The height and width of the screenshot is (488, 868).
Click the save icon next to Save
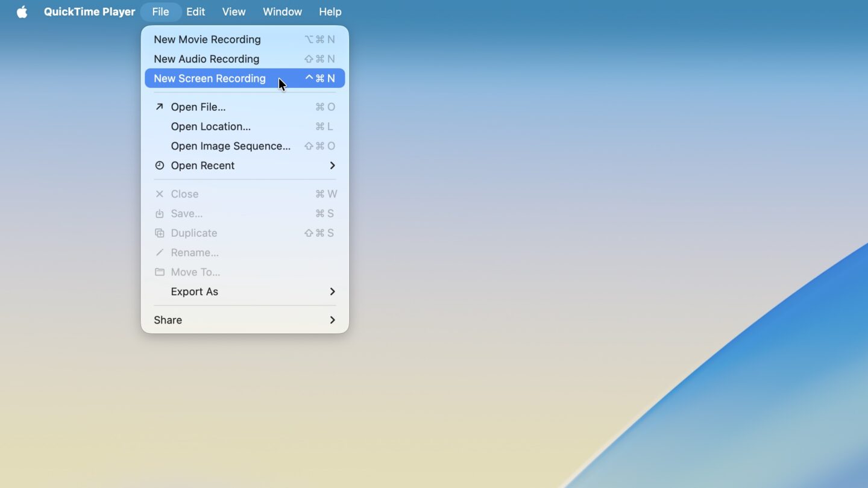[159, 213]
